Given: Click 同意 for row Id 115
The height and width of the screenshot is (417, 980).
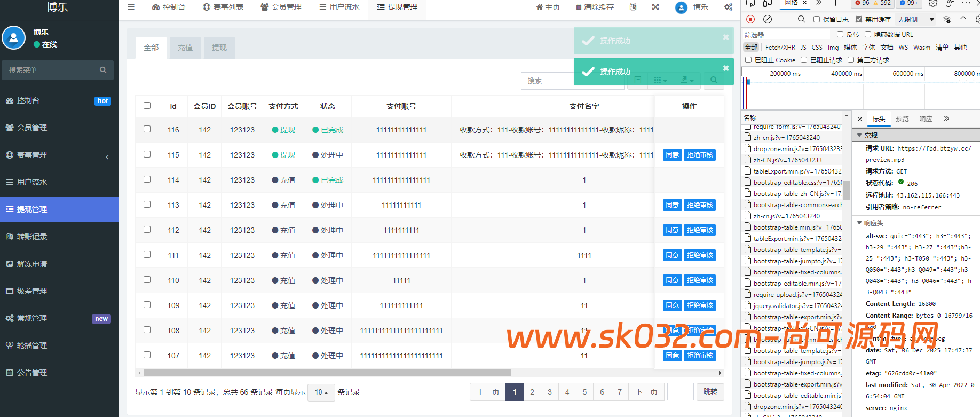Looking at the screenshot, I should tap(673, 155).
